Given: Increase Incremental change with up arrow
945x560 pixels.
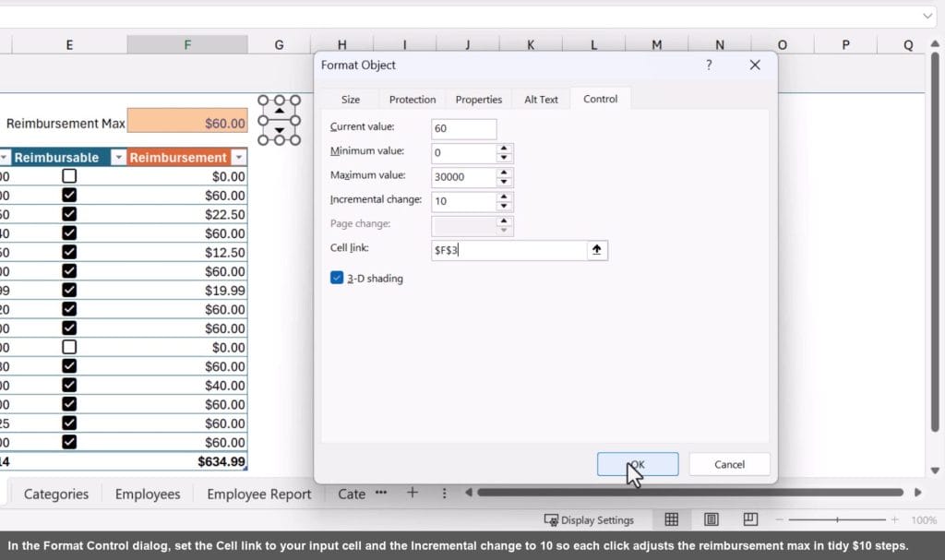Looking at the screenshot, I should (504, 197).
